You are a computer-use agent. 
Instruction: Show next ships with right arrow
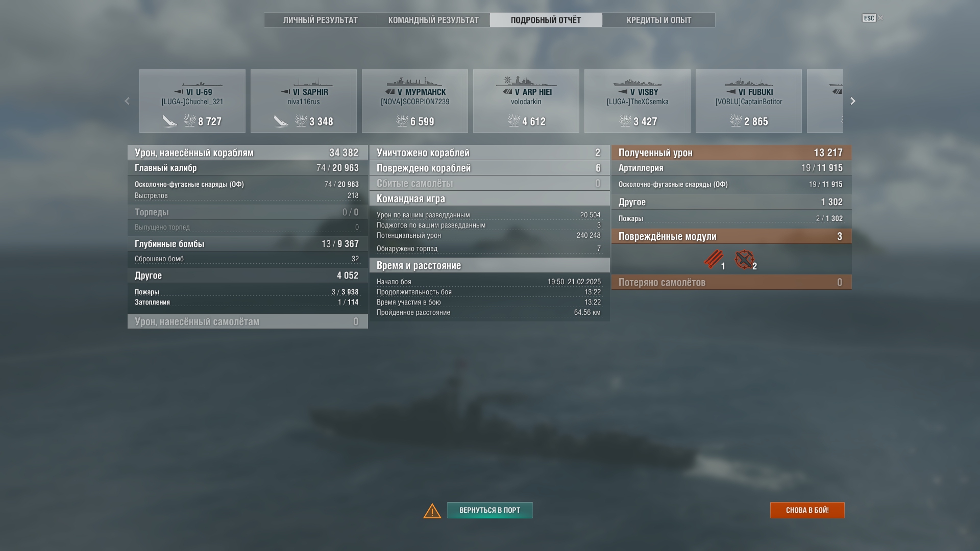852,101
